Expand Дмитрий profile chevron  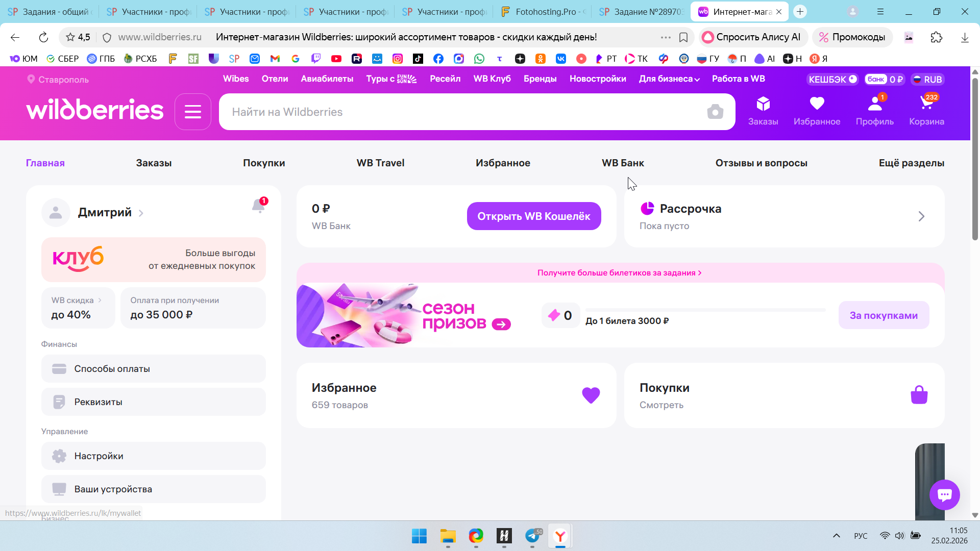141,213
